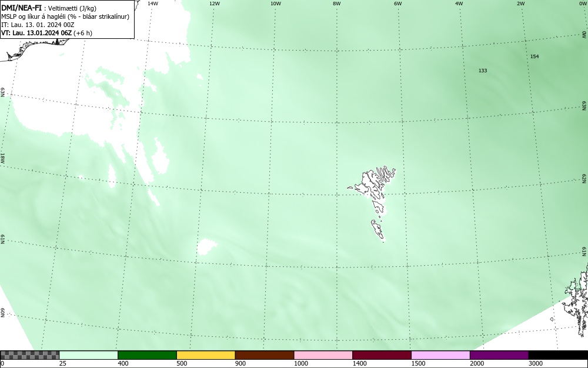This screenshot has height=368, width=588.
Task: Click the "VT: Lau. 13.01.2024 06Z (+6 h)" line
Action: (x=46, y=33)
